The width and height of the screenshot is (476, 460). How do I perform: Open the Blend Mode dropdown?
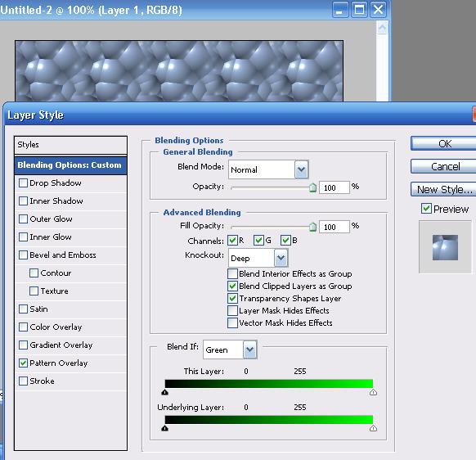point(301,169)
